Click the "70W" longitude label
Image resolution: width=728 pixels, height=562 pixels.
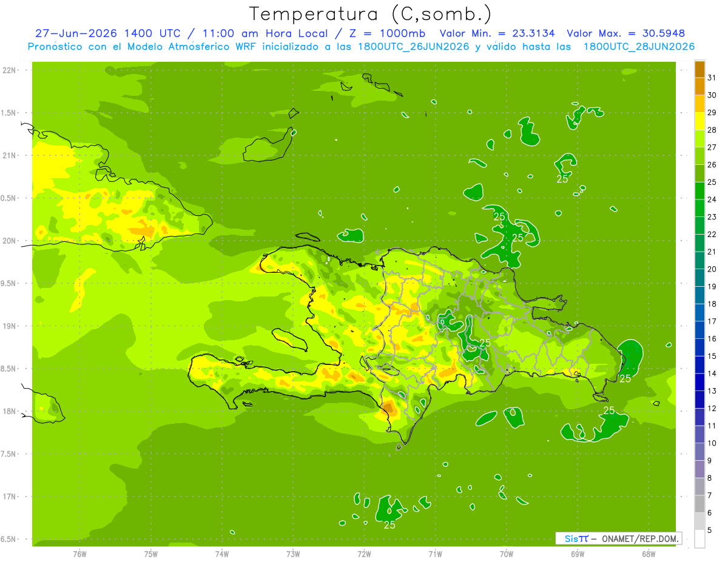[507, 554]
